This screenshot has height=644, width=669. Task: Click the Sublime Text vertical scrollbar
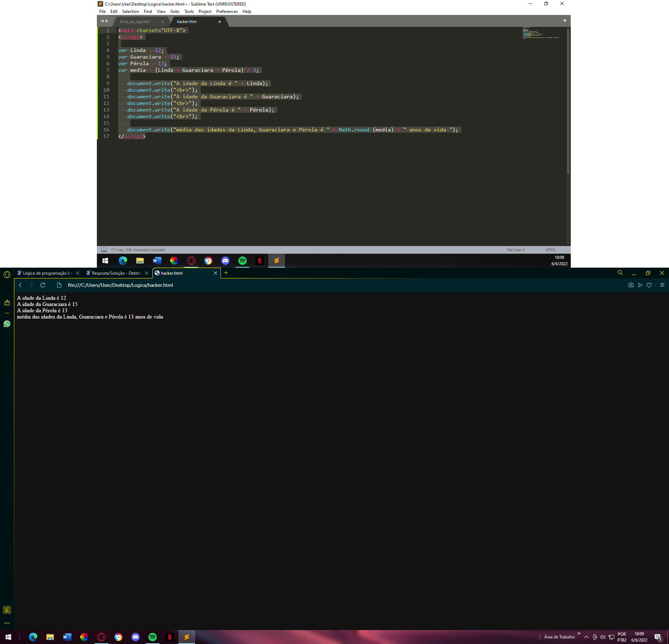pyautogui.click(x=568, y=101)
